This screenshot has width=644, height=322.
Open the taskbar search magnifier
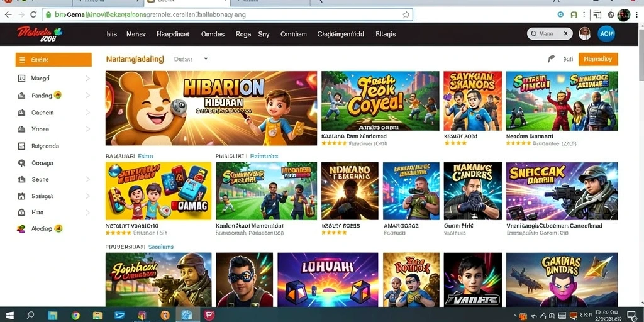point(31,315)
